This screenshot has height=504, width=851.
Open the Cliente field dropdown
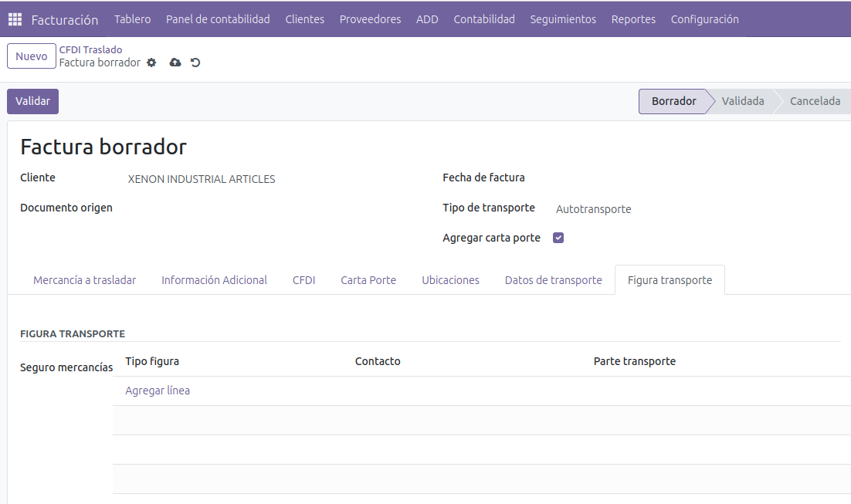[270, 179]
